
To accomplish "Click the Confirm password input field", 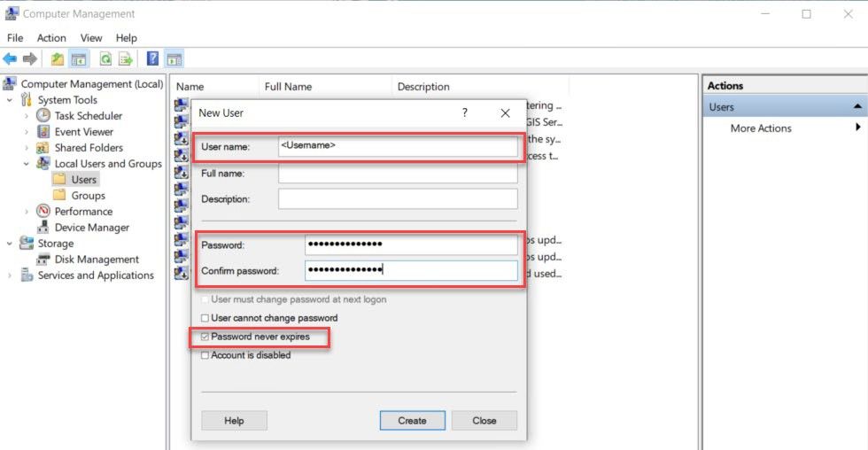I will 411,270.
